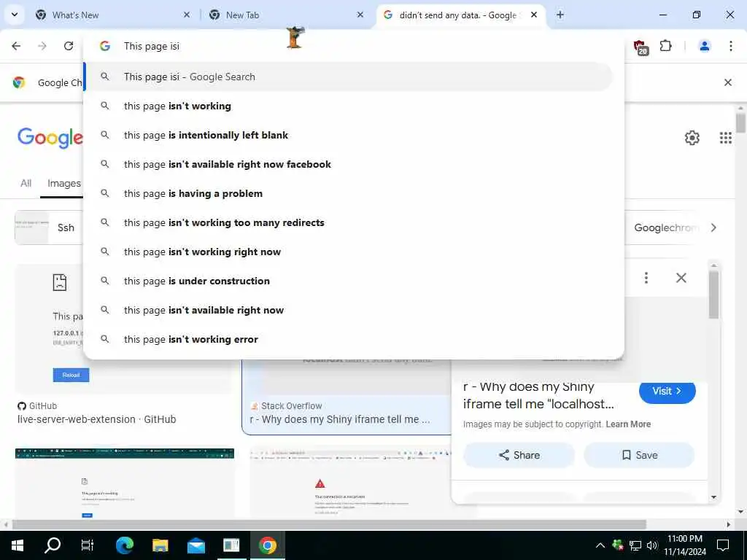Open the red extension with badge 20
The height and width of the screenshot is (560, 747).
point(640,47)
